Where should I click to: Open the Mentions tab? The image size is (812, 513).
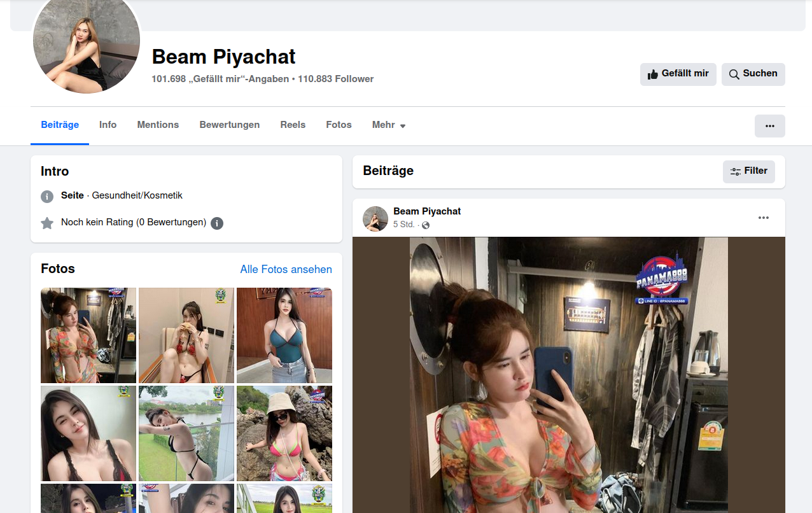158,125
